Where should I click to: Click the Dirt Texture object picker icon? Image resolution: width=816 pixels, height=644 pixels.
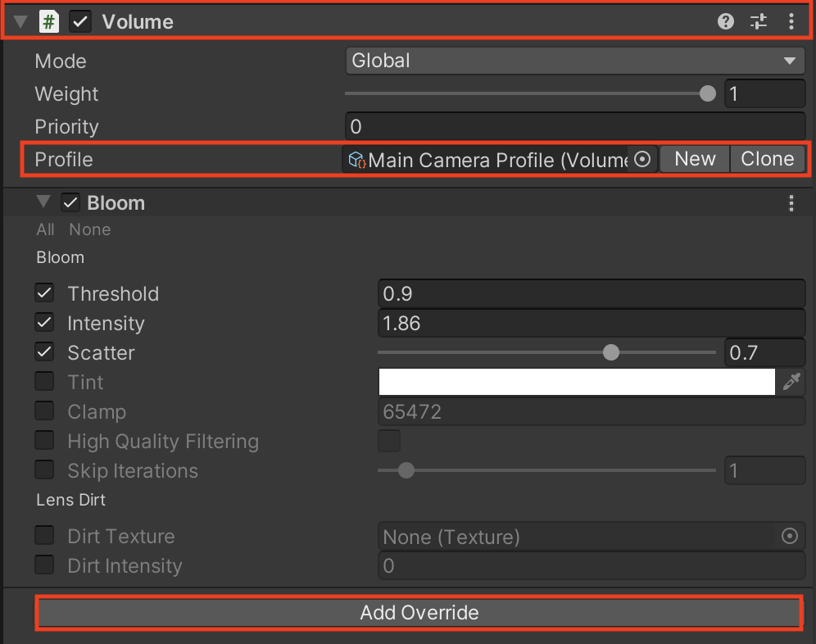click(x=790, y=537)
